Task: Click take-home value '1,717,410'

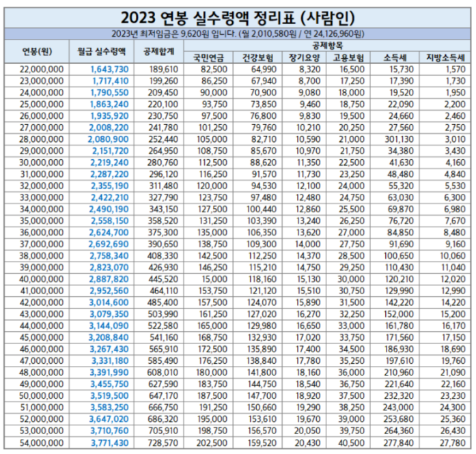Action: [111, 81]
